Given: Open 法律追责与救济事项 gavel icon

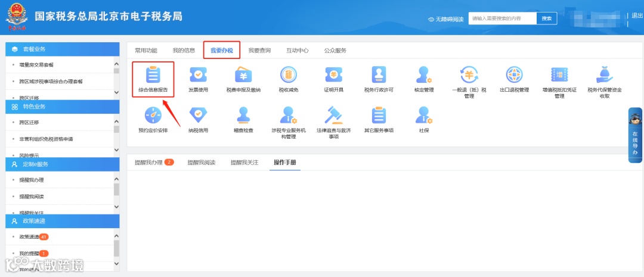Looking at the screenshot, I should coord(333,116).
